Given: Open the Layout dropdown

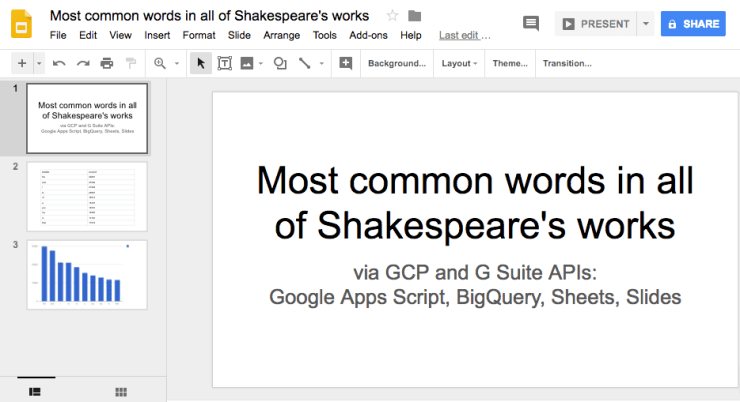Looking at the screenshot, I should pos(459,63).
